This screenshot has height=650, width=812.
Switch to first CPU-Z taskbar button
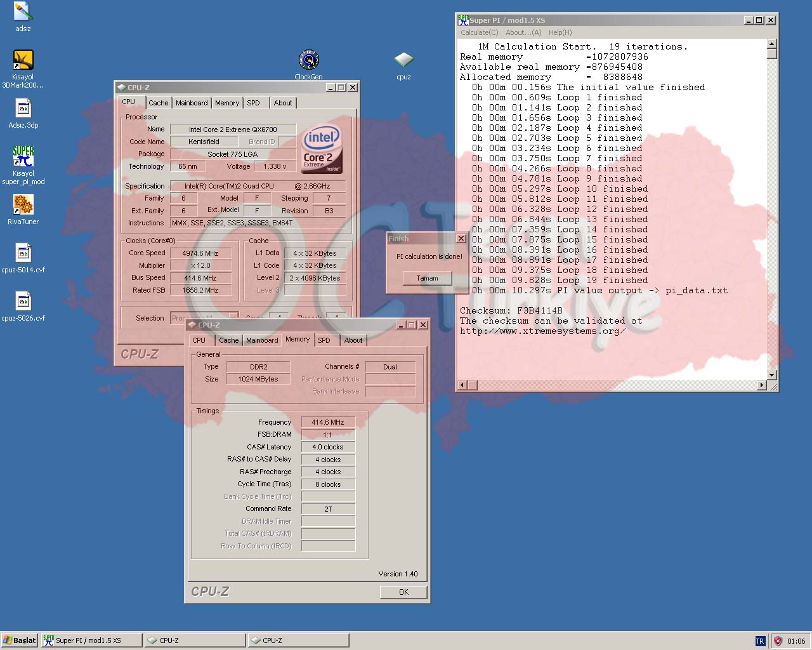point(195,640)
